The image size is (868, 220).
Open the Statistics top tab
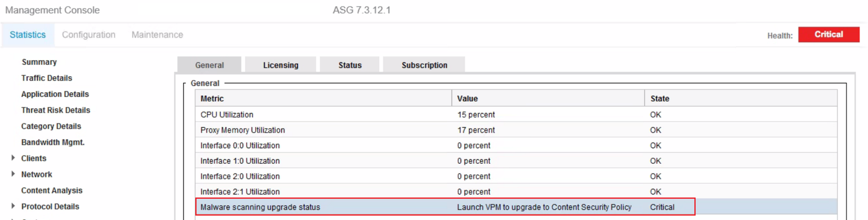(x=28, y=35)
